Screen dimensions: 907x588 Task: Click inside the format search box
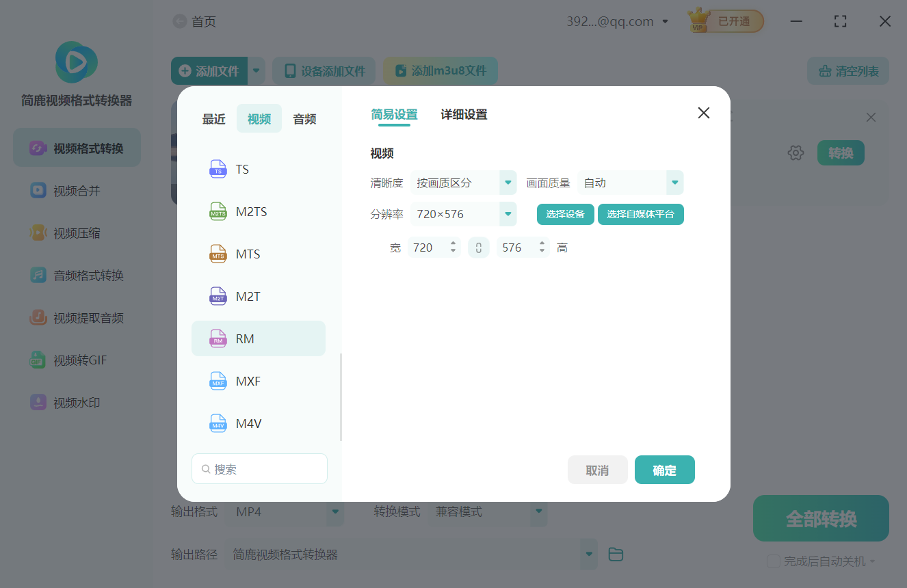[x=259, y=468]
